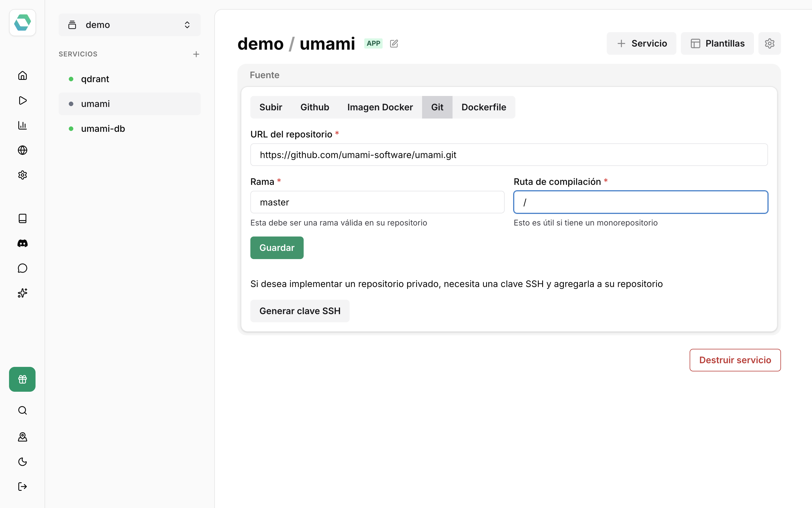Click Generar clave SSH button
This screenshot has width=812, height=508.
coord(300,311)
